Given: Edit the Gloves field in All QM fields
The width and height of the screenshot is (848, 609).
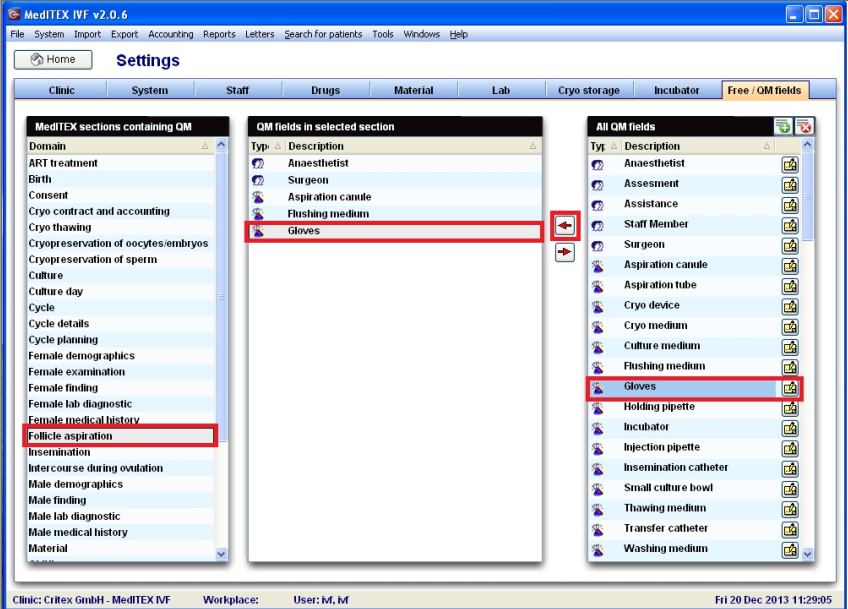Looking at the screenshot, I should click(x=790, y=388).
